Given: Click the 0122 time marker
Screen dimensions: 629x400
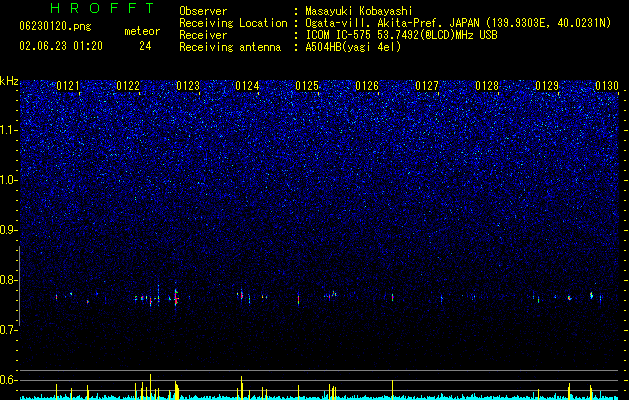Looking at the screenshot, I should [x=128, y=86].
